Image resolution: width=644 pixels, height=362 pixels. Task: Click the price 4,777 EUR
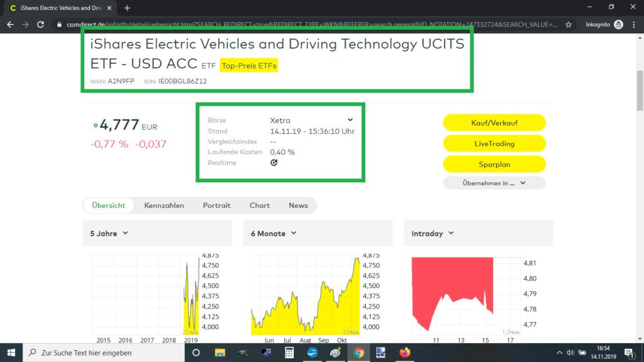128,125
